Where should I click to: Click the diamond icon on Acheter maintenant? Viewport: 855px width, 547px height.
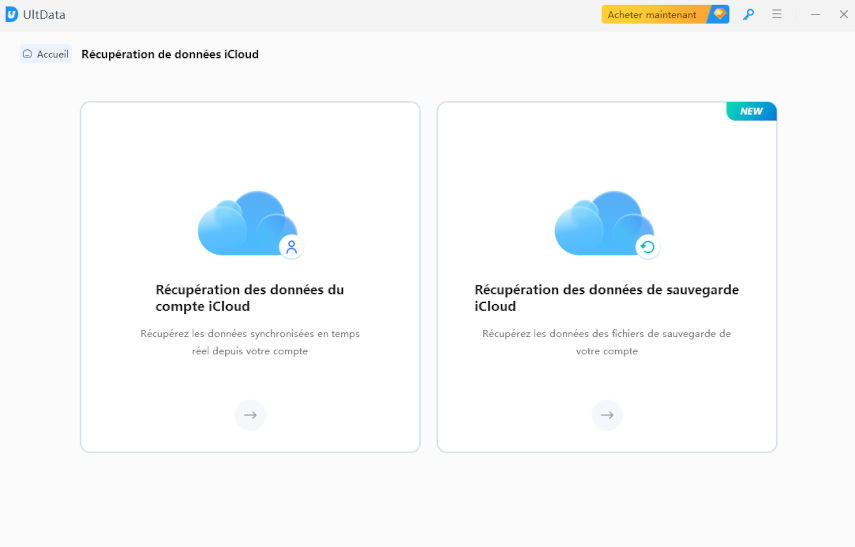pos(720,14)
